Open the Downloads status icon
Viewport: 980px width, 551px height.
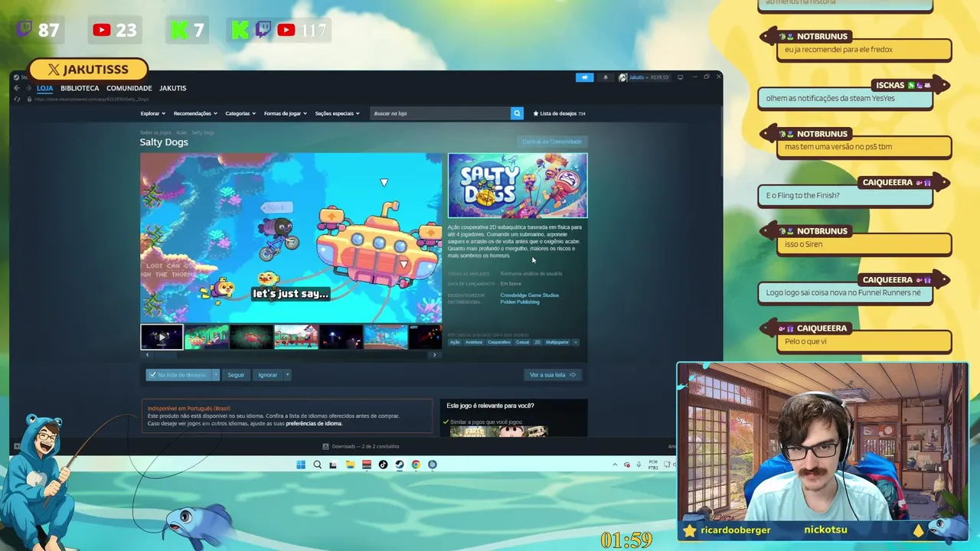326,446
